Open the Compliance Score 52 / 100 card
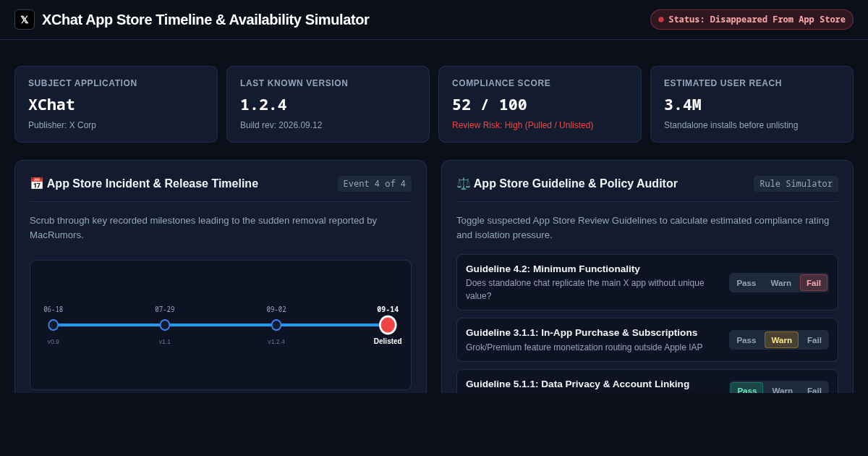Viewport: 868px width, 456px height. coord(540,104)
